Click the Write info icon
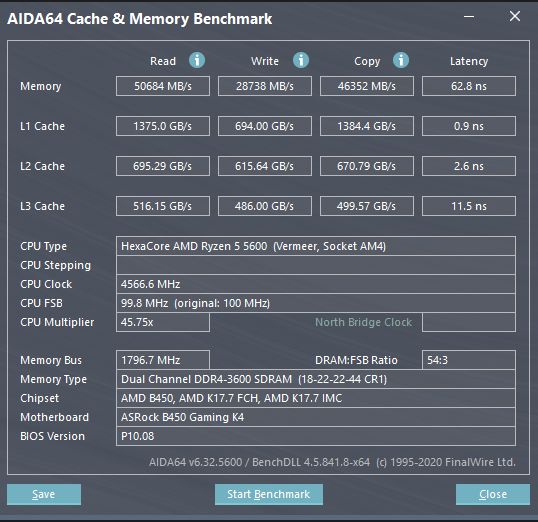This screenshot has height=522, width=538. tap(301, 60)
